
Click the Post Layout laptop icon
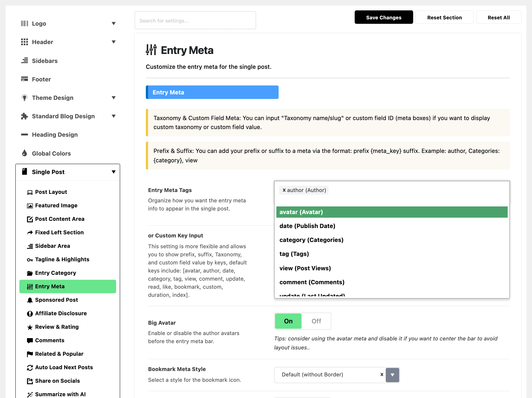30,192
